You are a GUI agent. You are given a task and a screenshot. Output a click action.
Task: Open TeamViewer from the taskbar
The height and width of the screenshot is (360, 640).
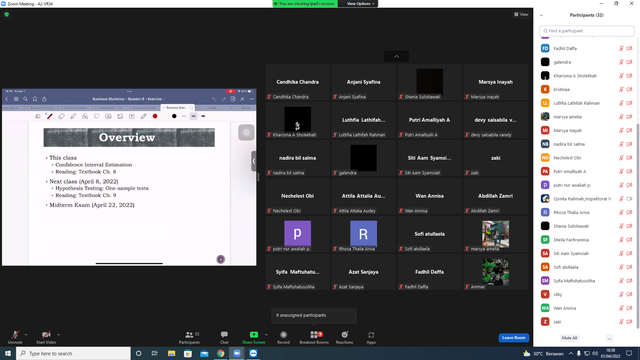[x=253, y=353]
